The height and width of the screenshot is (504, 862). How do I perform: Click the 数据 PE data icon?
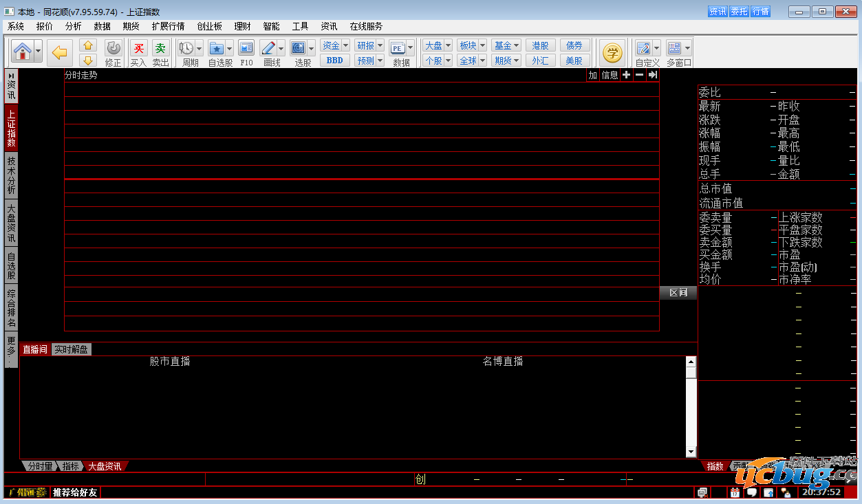click(x=398, y=49)
